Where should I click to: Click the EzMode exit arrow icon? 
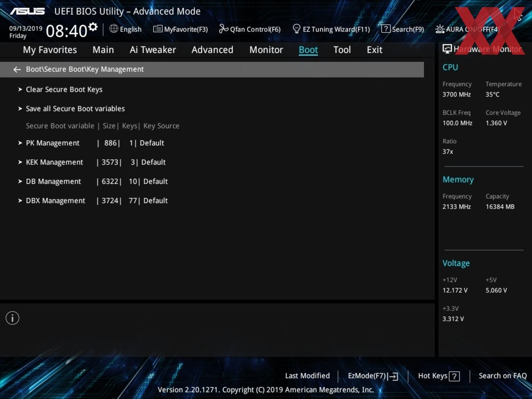point(394,376)
